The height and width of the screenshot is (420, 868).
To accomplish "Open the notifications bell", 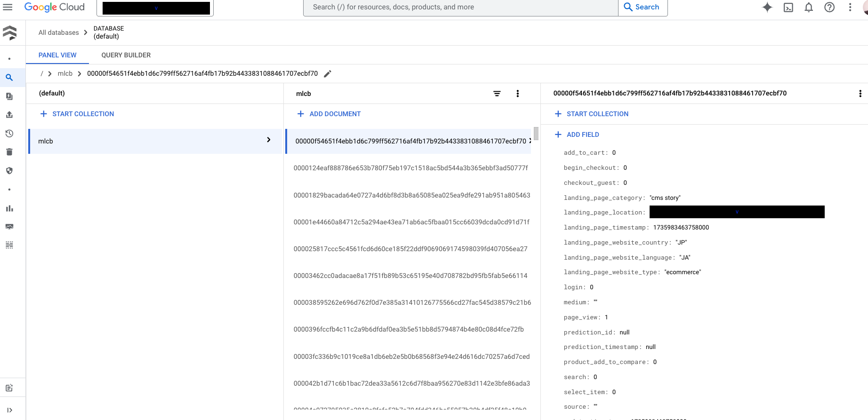I will coord(809,7).
